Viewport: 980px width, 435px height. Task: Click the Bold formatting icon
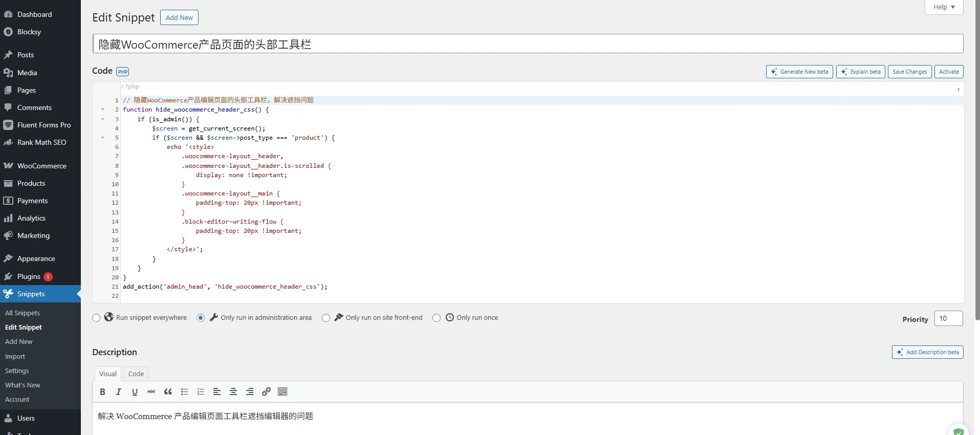tap(102, 392)
